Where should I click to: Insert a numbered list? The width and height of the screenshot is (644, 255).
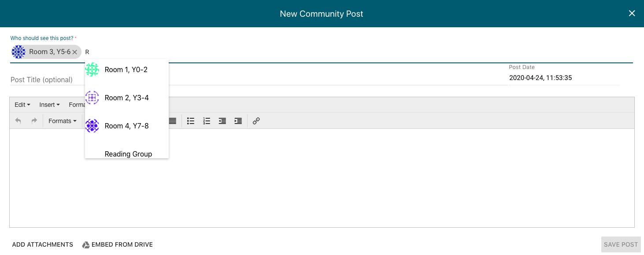(x=207, y=121)
